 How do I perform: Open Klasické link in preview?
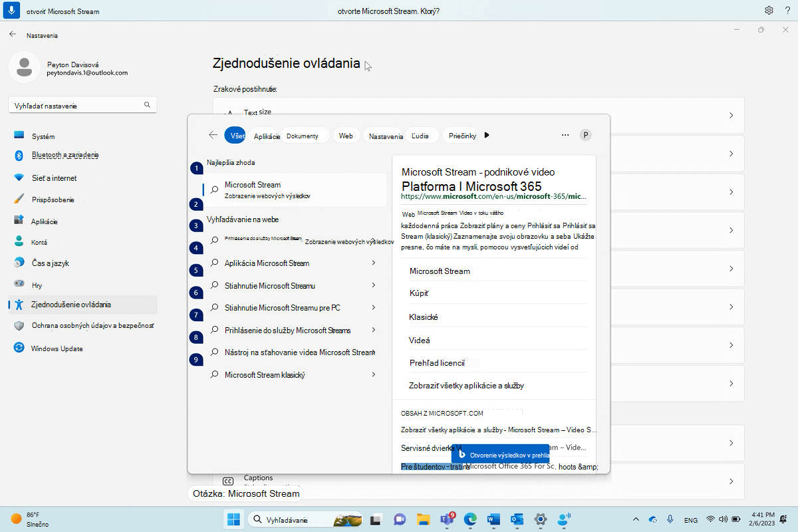(424, 317)
